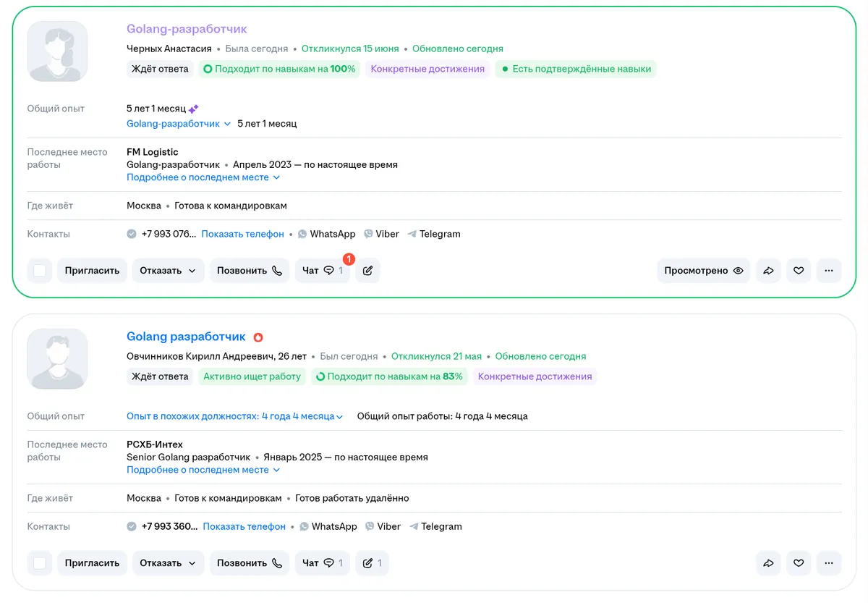Click the share arrow icon on Овчинников's card
This screenshot has width=868, height=603.
pyautogui.click(x=769, y=563)
